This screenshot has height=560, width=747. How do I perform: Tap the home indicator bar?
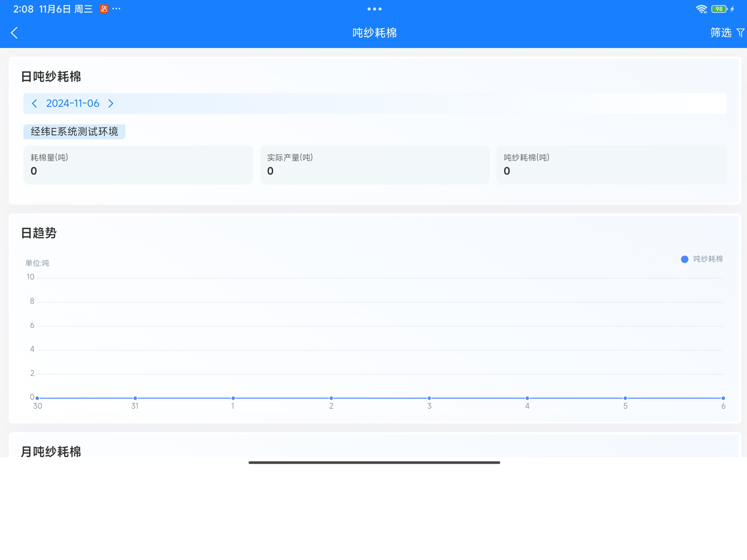[374, 462]
